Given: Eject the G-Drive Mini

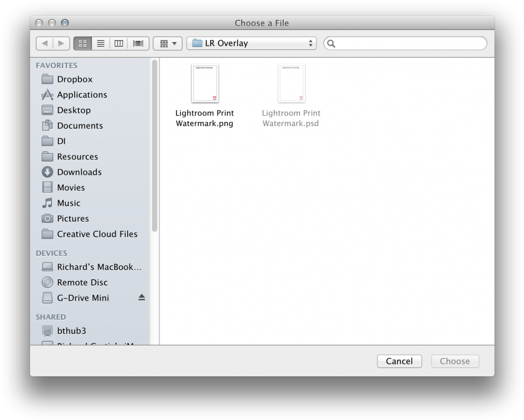Looking at the screenshot, I should pos(141,298).
